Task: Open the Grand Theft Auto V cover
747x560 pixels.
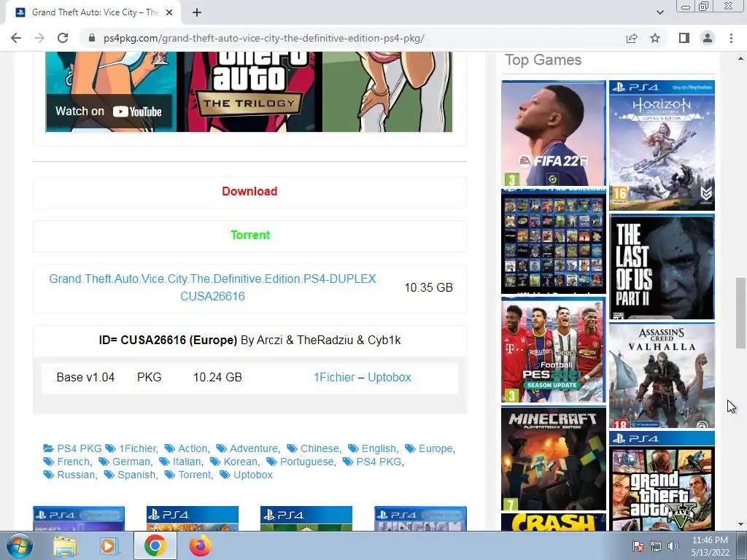Action: pos(662,481)
